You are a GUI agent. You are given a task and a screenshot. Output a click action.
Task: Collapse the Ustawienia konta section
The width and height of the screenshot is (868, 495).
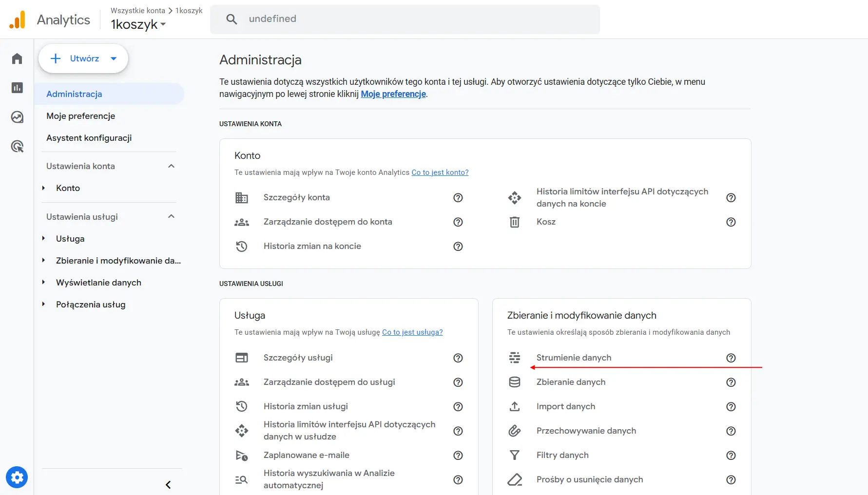point(171,166)
